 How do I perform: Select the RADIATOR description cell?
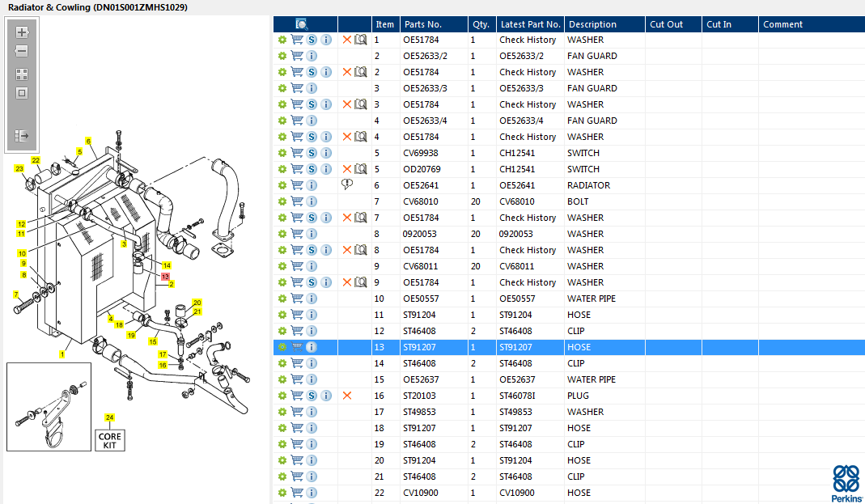click(x=588, y=185)
